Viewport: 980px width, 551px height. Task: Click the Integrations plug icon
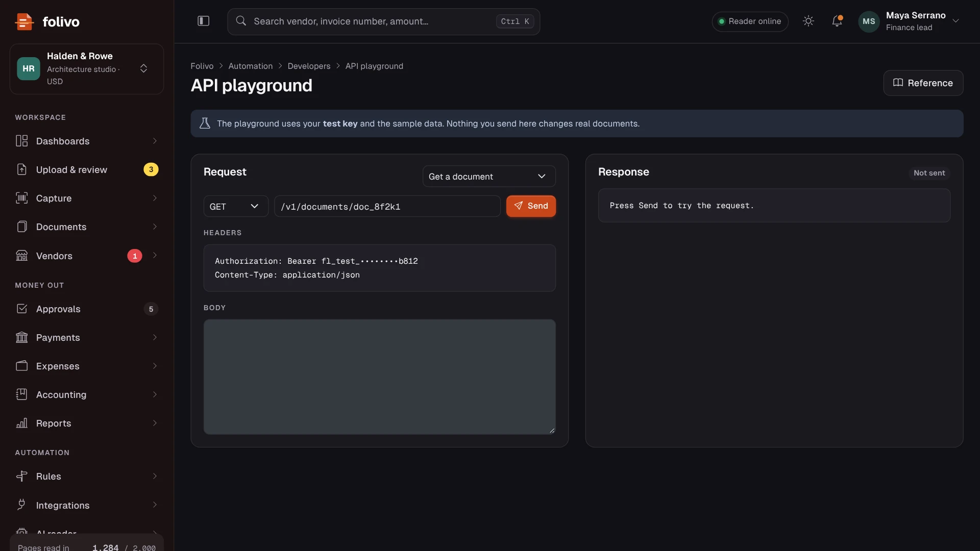(21, 505)
